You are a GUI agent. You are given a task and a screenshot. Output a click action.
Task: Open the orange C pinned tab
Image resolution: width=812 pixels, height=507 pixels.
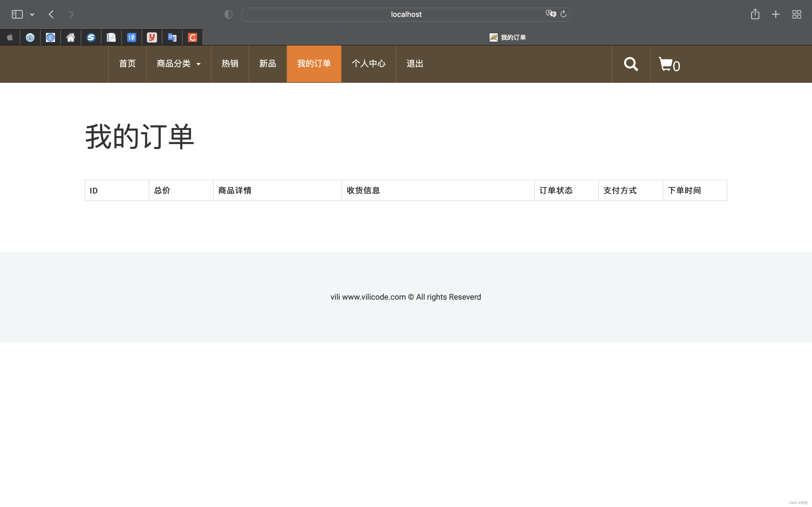[192, 37]
